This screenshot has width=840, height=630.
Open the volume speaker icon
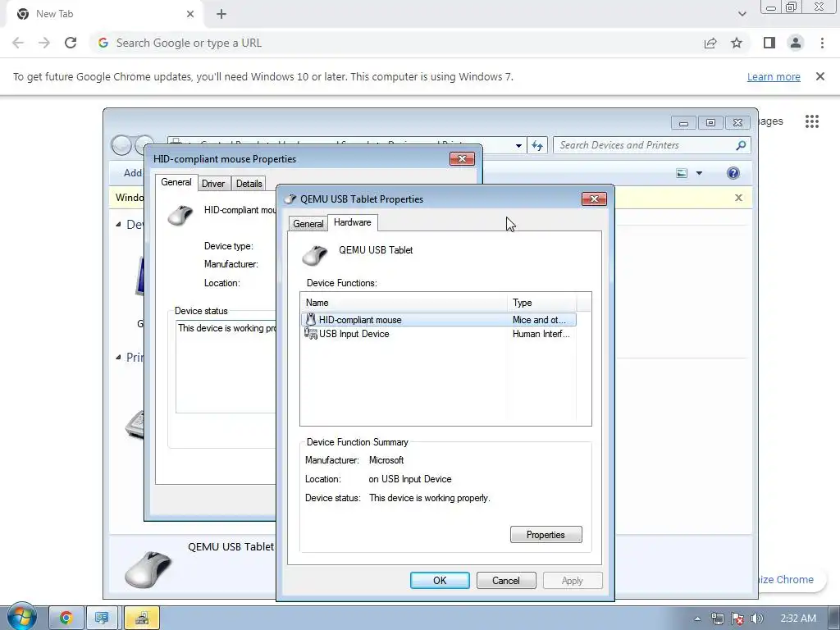[x=756, y=619]
